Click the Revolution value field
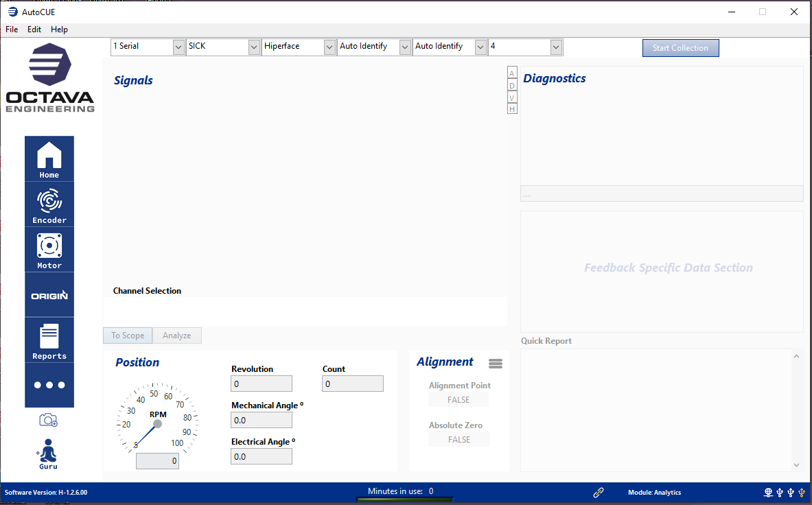Screen dimensions: 812x505 (262, 384)
